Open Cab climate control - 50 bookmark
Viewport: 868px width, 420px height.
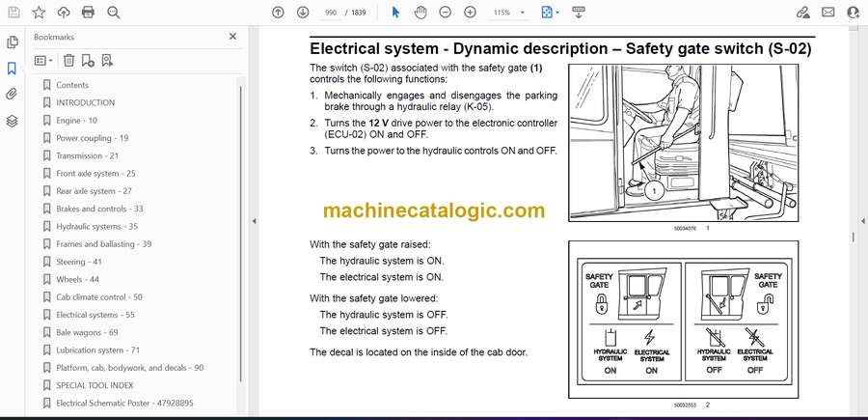(99, 297)
